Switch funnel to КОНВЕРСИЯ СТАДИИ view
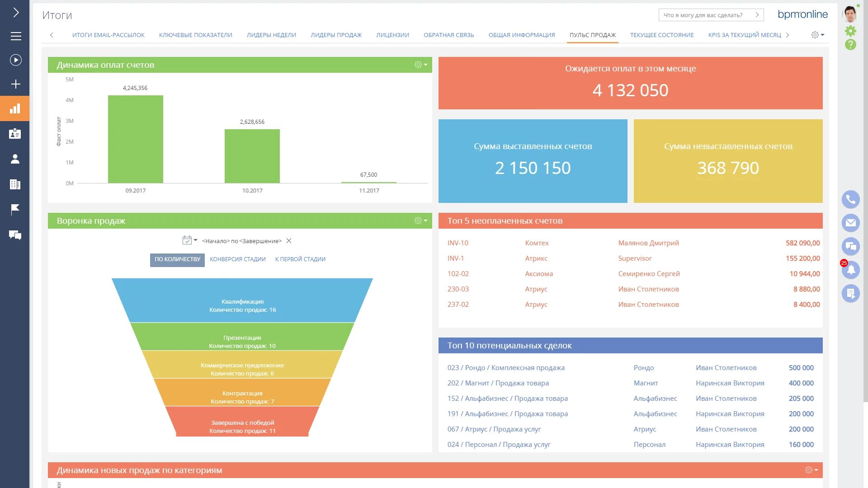Viewport: 868px width, 488px height. pos(237,259)
